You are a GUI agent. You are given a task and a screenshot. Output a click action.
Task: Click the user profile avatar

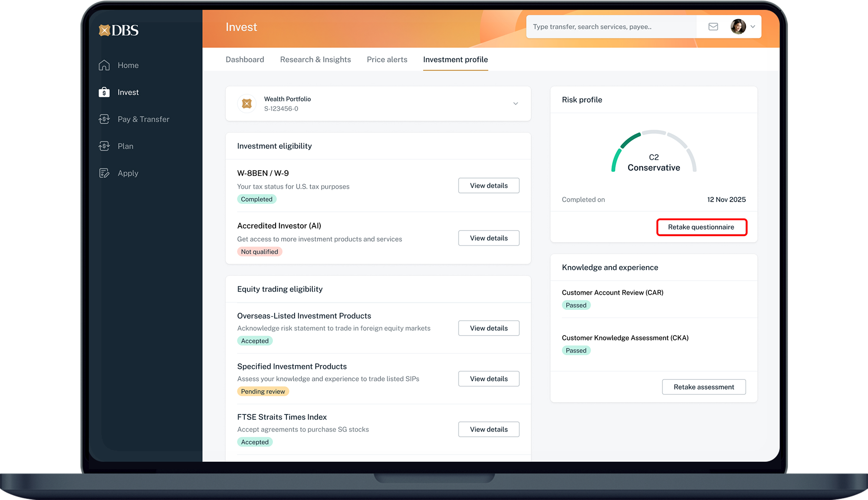coord(738,27)
